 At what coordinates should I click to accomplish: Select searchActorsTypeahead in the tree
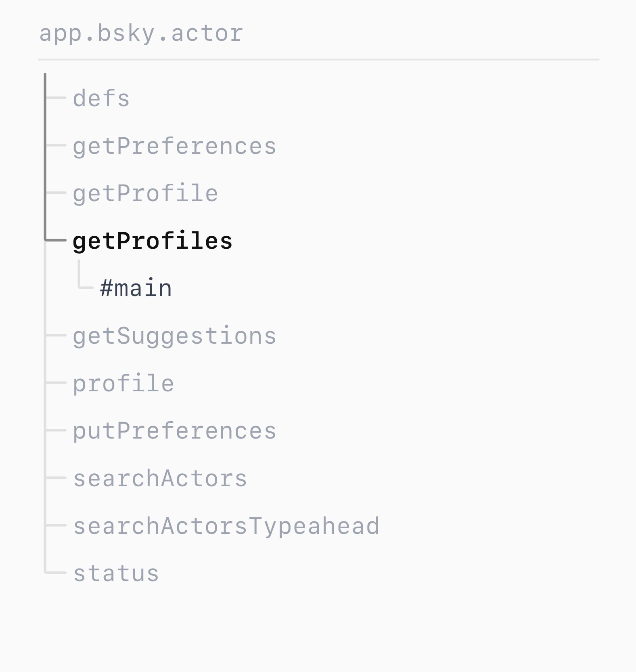tap(226, 526)
